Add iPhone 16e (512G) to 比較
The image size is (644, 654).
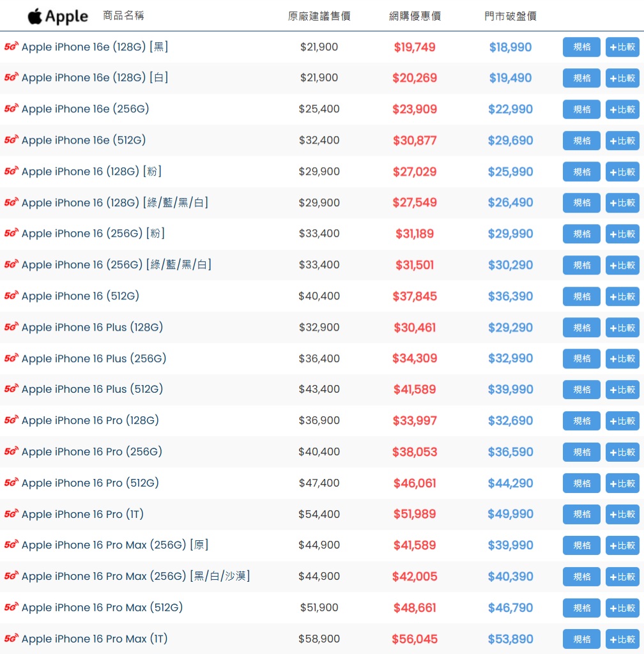pyautogui.click(x=622, y=141)
